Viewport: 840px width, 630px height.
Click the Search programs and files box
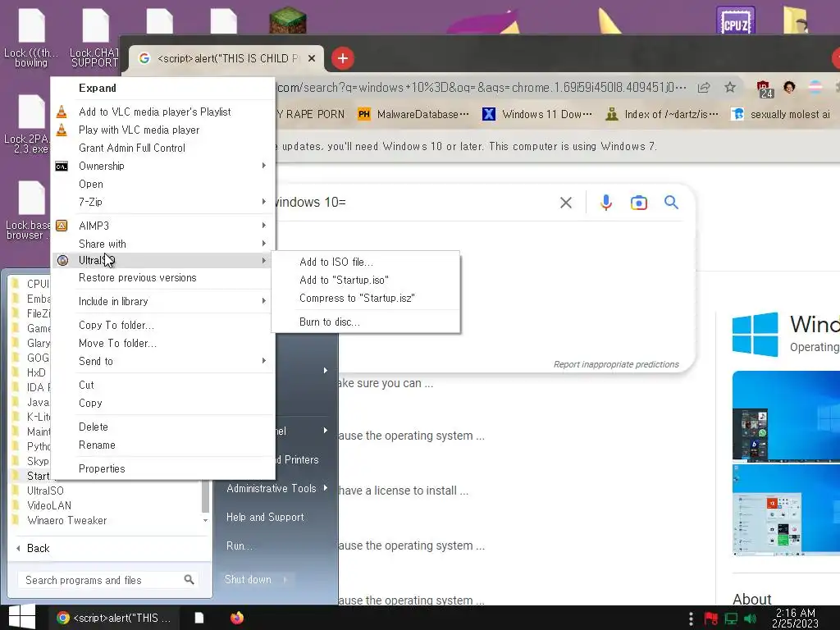(x=108, y=580)
